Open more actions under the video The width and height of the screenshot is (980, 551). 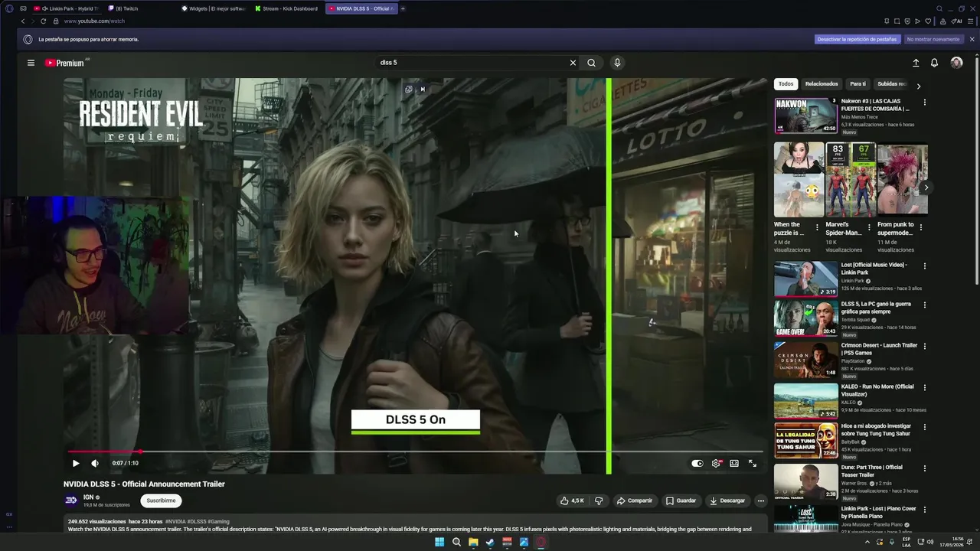pos(760,500)
